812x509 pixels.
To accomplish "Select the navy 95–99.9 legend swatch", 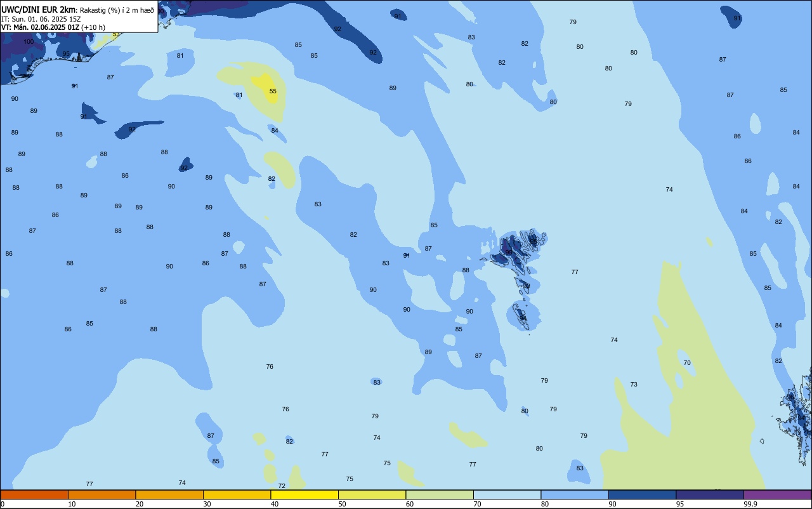I will coord(710,494).
